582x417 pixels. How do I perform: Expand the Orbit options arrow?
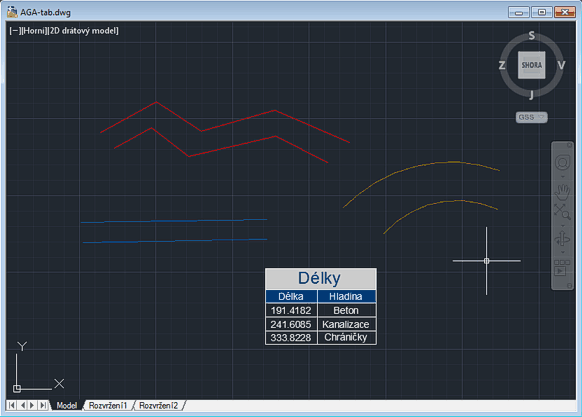pos(562,253)
